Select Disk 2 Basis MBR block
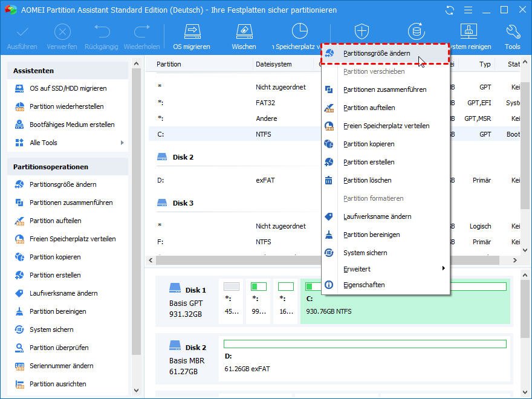The height and width of the screenshot is (399, 532). click(x=187, y=359)
